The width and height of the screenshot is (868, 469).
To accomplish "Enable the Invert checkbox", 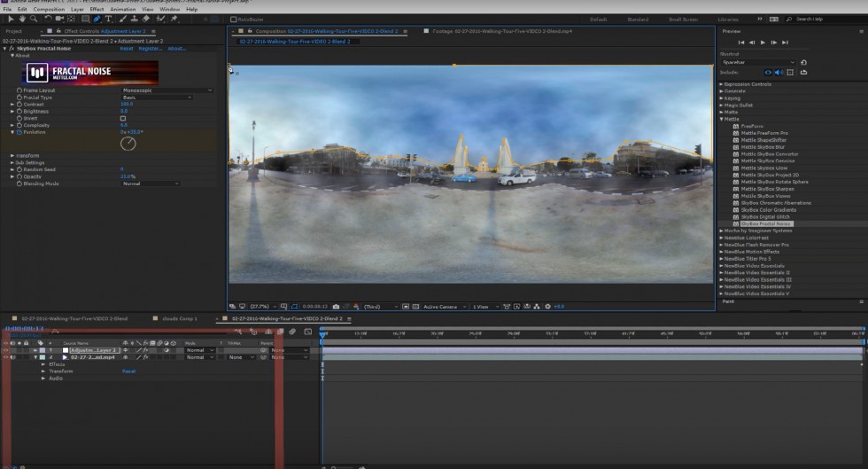I will pyautogui.click(x=123, y=118).
